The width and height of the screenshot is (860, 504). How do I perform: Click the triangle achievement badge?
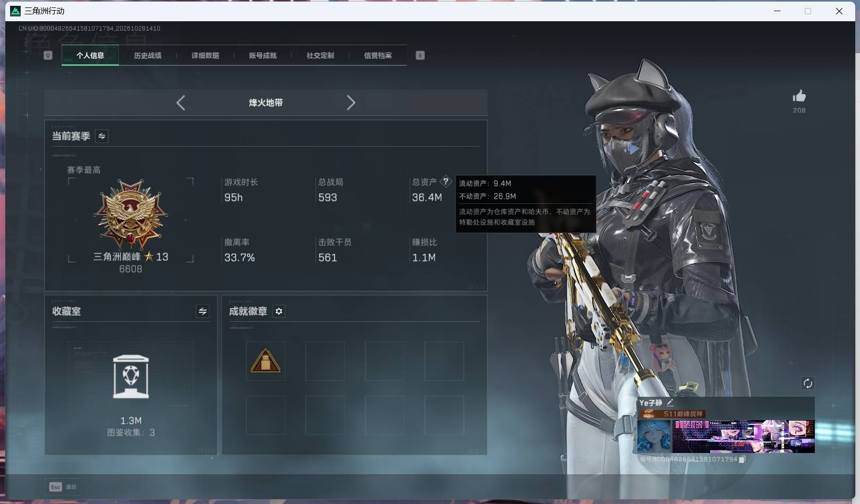click(x=266, y=361)
